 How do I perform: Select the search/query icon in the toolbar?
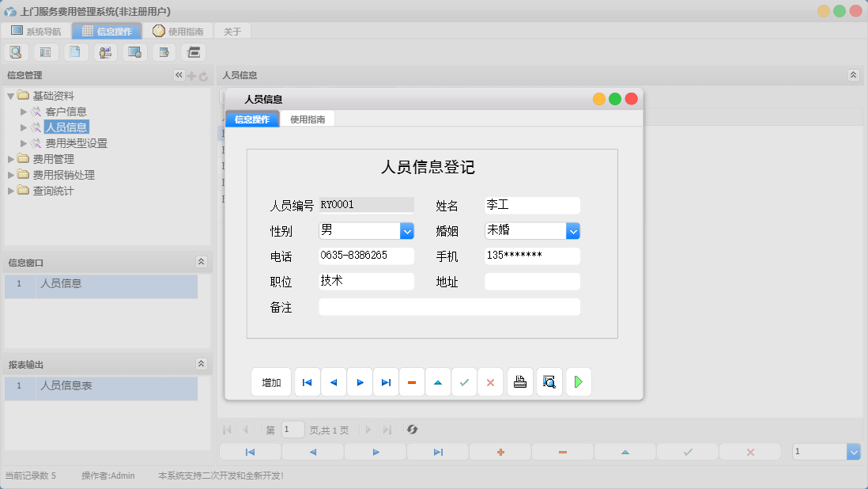point(16,51)
